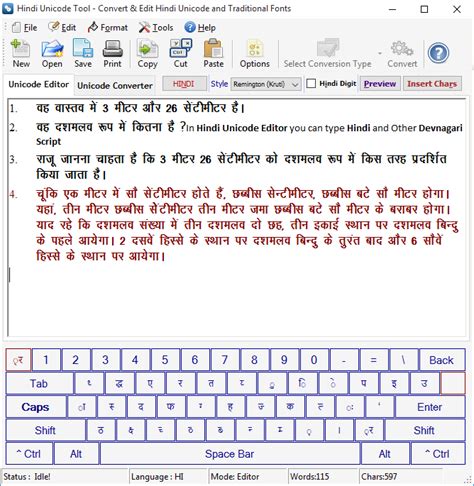Switch to the Unicode Editor tab
474x486 pixels.
(39, 84)
